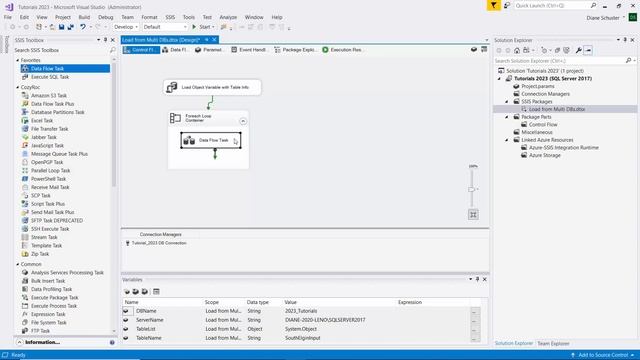The image size is (640, 360).
Task: Click Start debugging button
Action: coord(203,27)
